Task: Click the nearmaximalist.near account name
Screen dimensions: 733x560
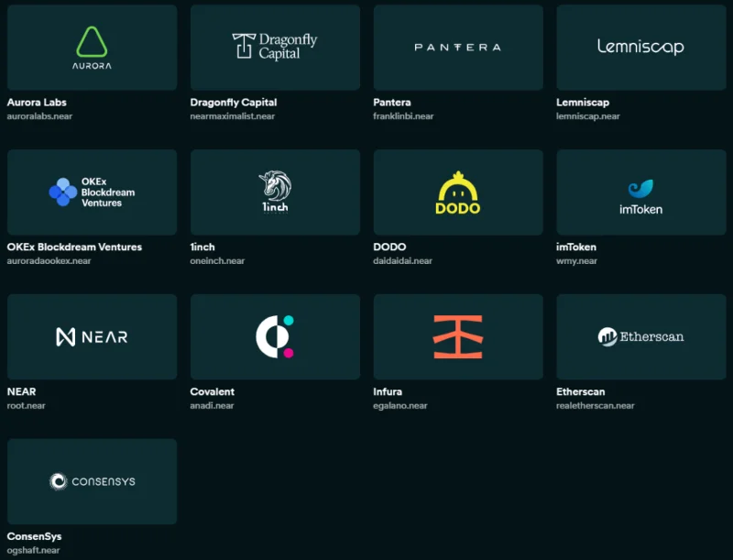Action: [233, 116]
